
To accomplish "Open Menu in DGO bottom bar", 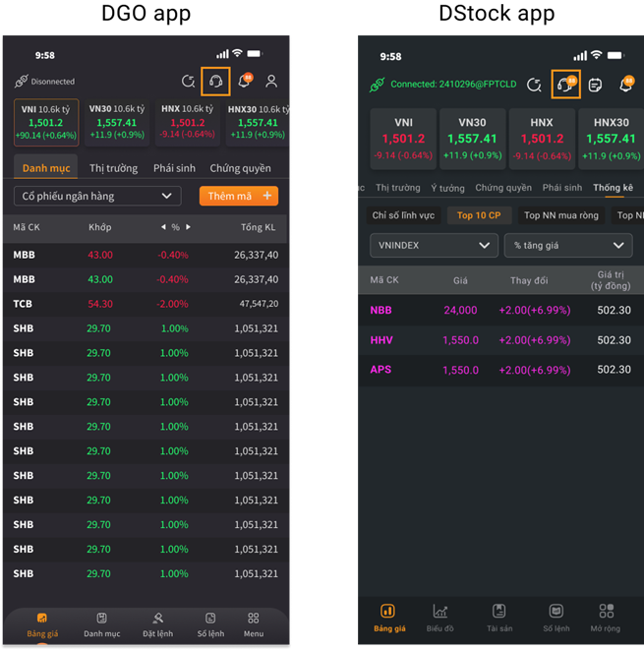I will tap(254, 625).
